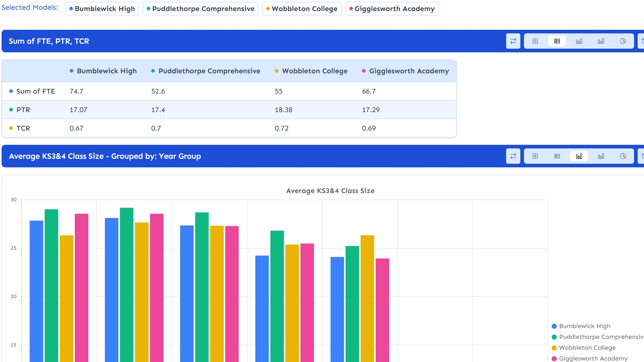Click bar chart icon beside pie icon, FTE panel
Viewport: 644px width, 362px height.
tap(601, 41)
